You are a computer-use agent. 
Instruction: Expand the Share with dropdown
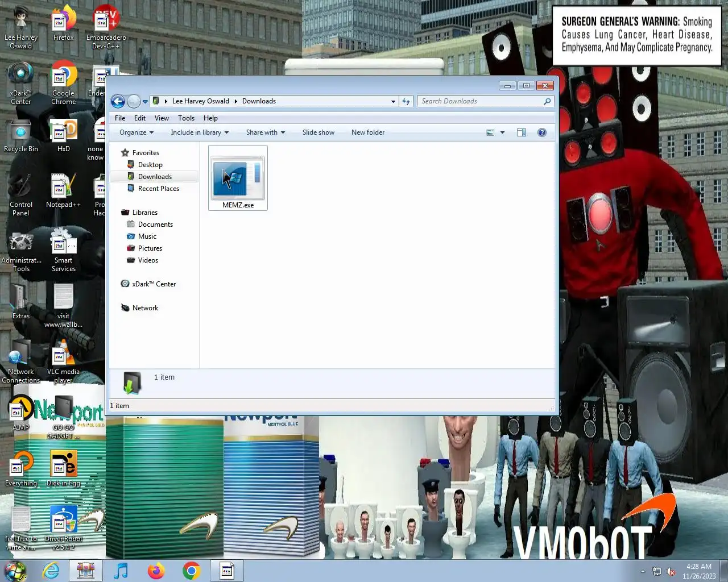(265, 132)
